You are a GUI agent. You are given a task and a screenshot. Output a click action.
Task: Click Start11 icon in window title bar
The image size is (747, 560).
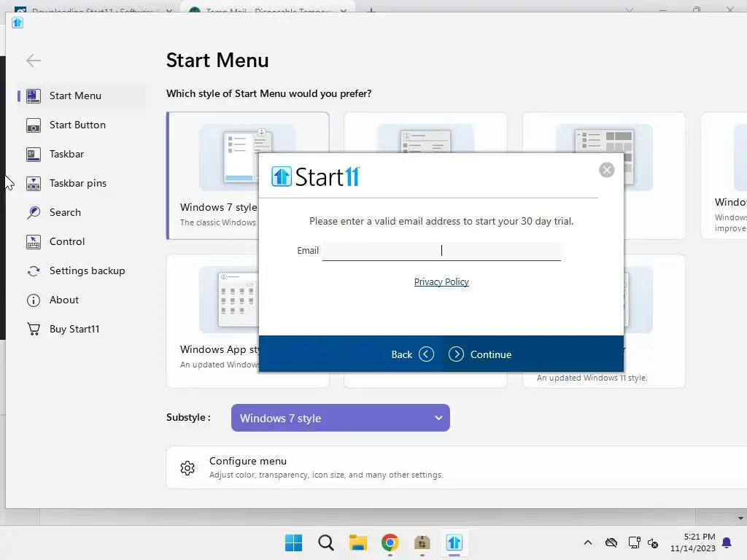tap(18, 23)
